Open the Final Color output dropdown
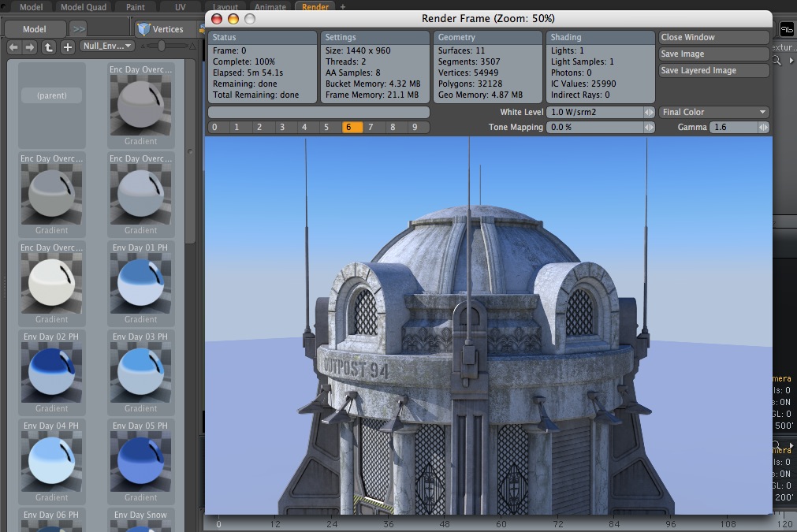797x532 pixels. tap(713, 112)
